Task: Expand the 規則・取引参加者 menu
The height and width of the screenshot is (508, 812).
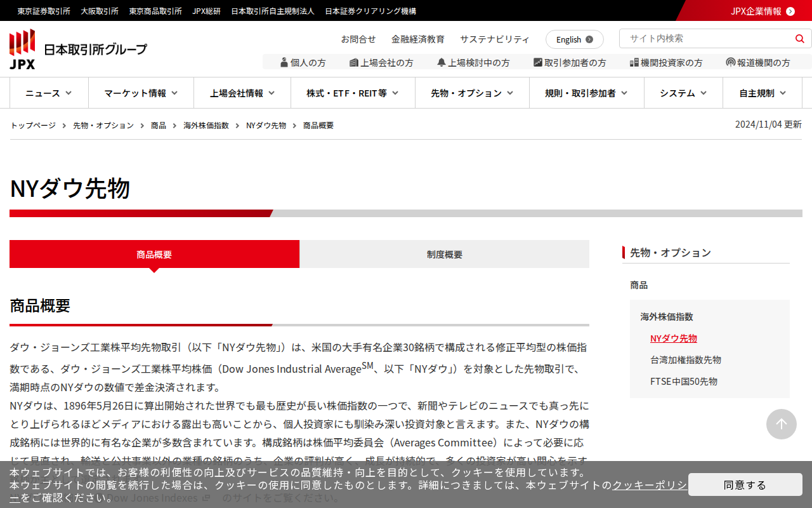Action: click(x=587, y=93)
